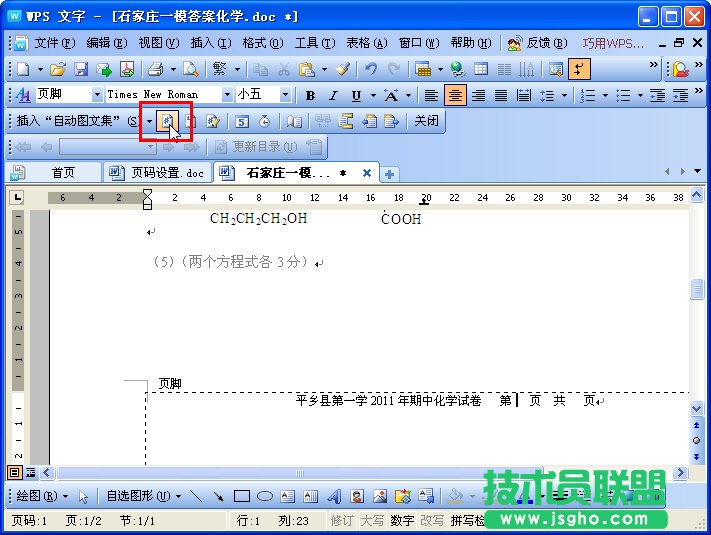Switch to 页码设置.doc tab
This screenshot has width=711, height=535.
pyautogui.click(x=157, y=173)
